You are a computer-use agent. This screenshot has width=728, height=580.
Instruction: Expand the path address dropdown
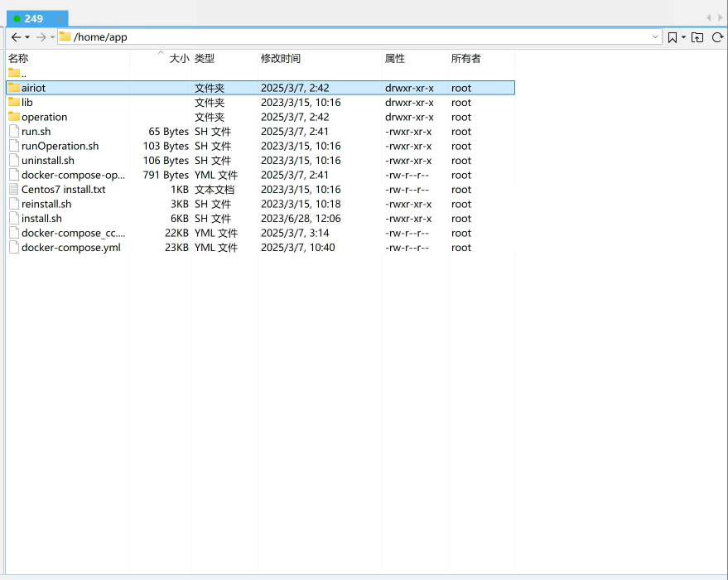click(655, 37)
